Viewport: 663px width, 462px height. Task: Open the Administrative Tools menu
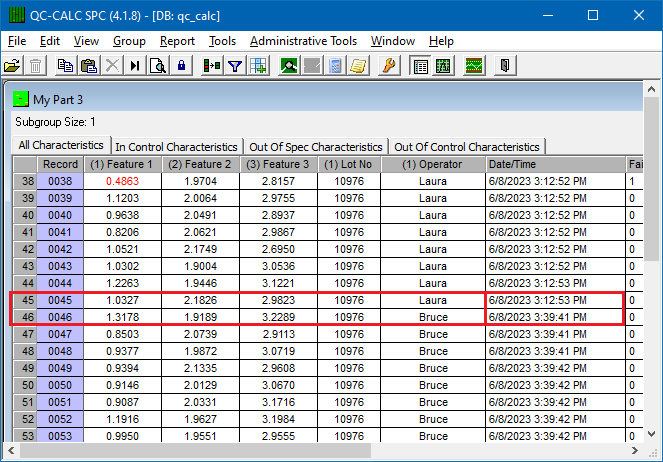(303, 41)
